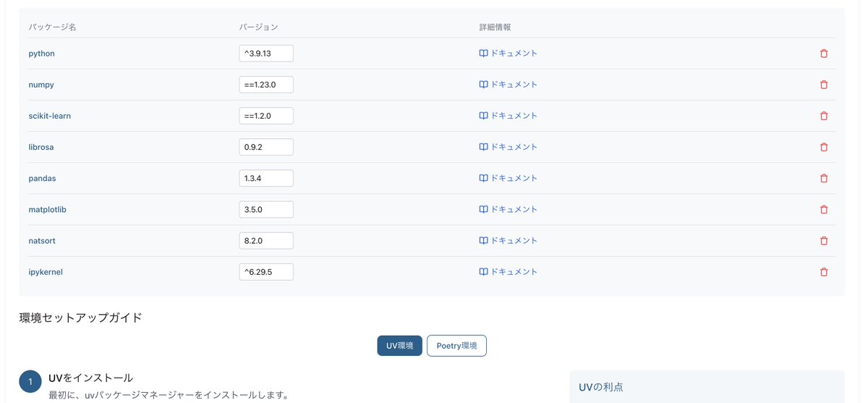Image resolution: width=868 pixels, height=403 pixels.
Task: Open the natsort ドキュメント link
Action: [509, 240]
